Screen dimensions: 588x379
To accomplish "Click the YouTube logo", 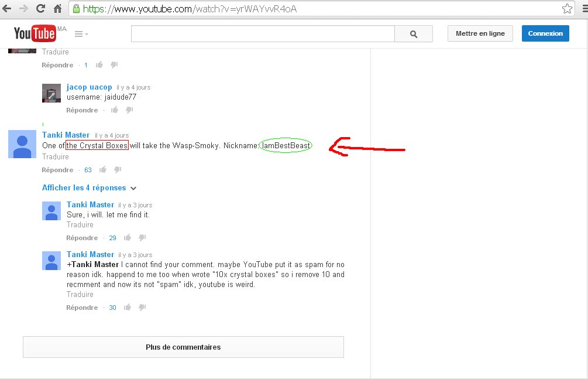I will coord(35,34).
